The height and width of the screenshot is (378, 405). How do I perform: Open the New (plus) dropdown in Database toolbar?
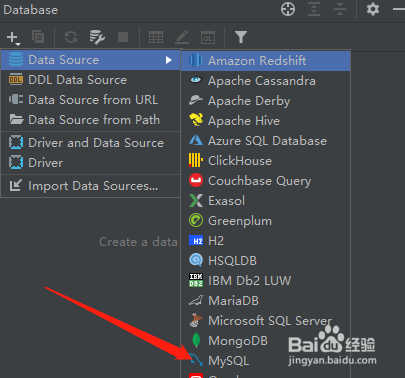click(x=13, y=37)
